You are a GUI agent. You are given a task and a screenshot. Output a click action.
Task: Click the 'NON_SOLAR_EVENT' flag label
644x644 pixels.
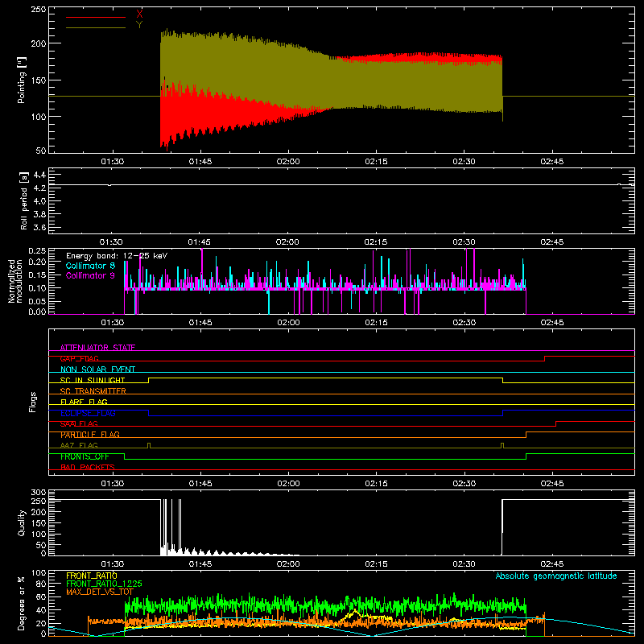pos(97,369)
